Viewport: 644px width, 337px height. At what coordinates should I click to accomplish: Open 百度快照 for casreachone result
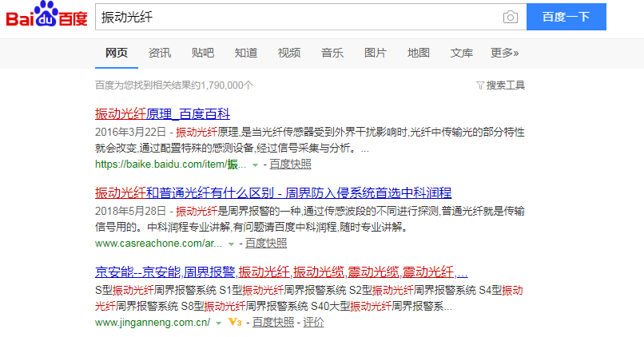tap(266, 244)
